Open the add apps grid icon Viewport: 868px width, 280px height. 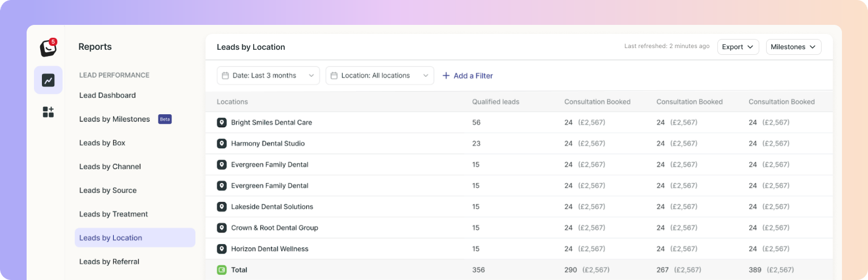pyautogui.click(x=48, y=112)
